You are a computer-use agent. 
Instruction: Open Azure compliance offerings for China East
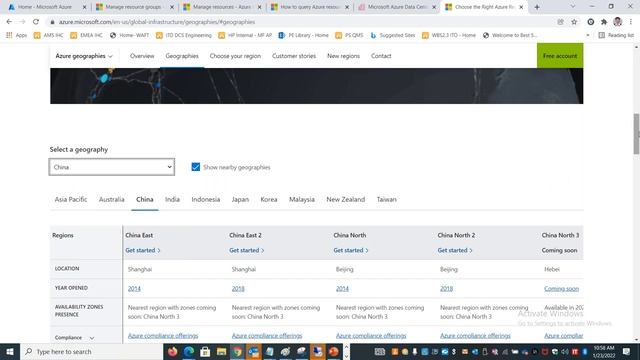[163, 336]
